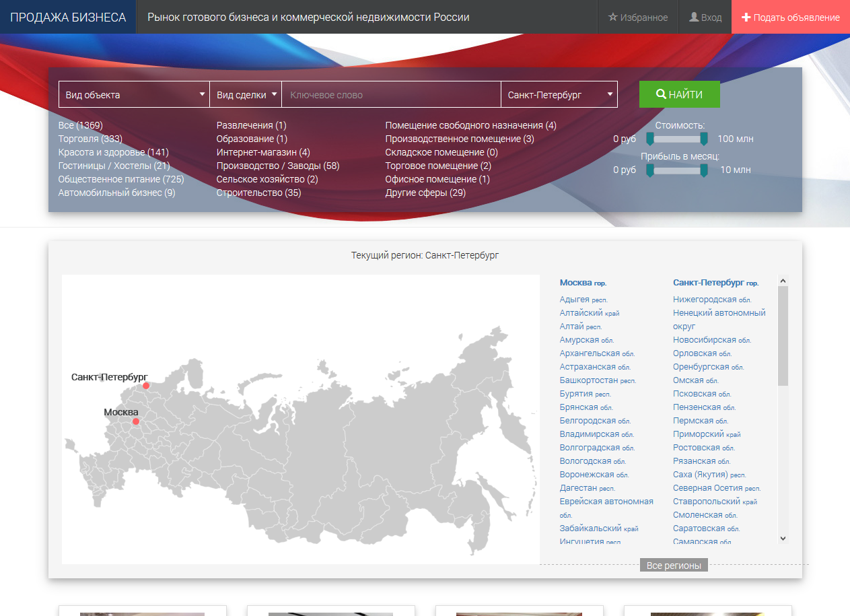Click the user icon beside Вход
Viewport: 850px width, 616px height.
(x=694, y=18)
